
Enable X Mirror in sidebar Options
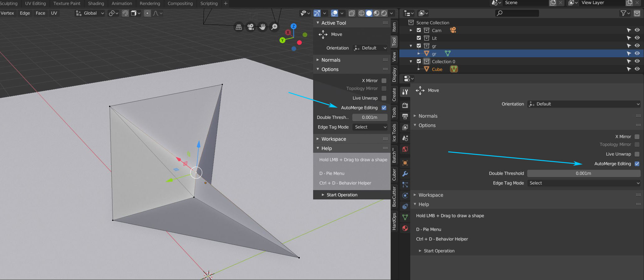click(x=384, y=81)
